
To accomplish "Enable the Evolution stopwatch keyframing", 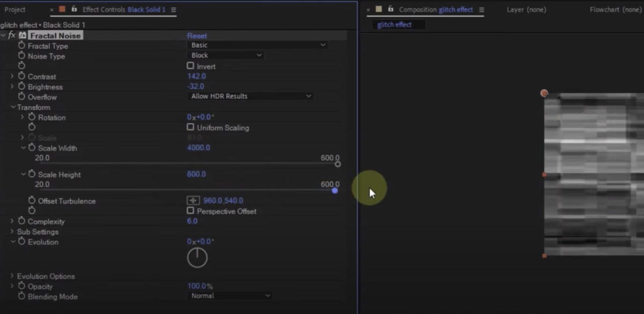I will 21,241.
